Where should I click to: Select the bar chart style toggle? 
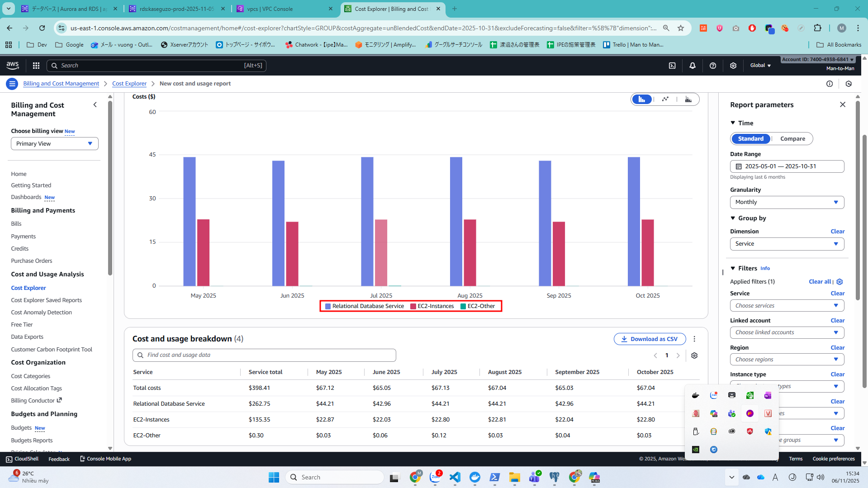click(x=642, y=99)
